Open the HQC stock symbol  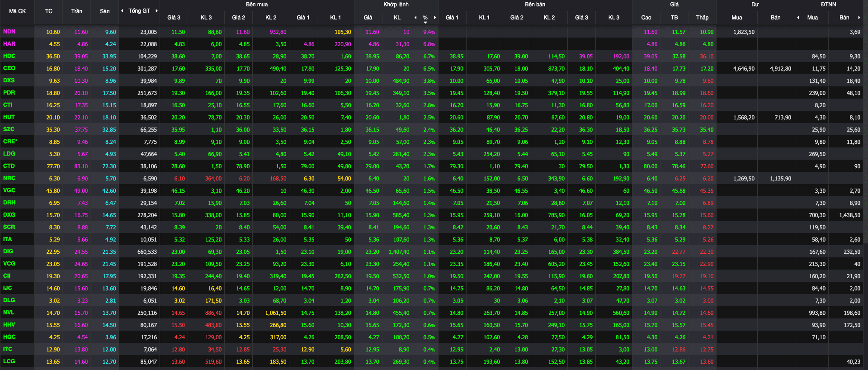tap(9, 337)
